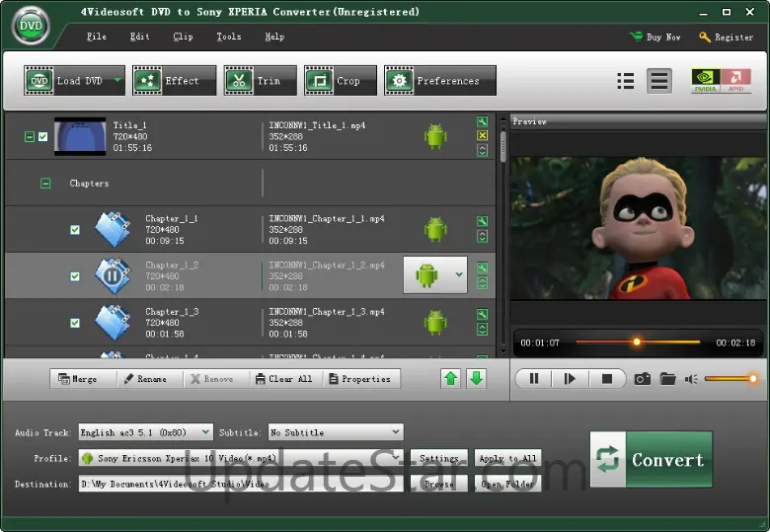
Task: Click the up-down icon on Chapter_1_3 row
Action: [x=482, y=329]
